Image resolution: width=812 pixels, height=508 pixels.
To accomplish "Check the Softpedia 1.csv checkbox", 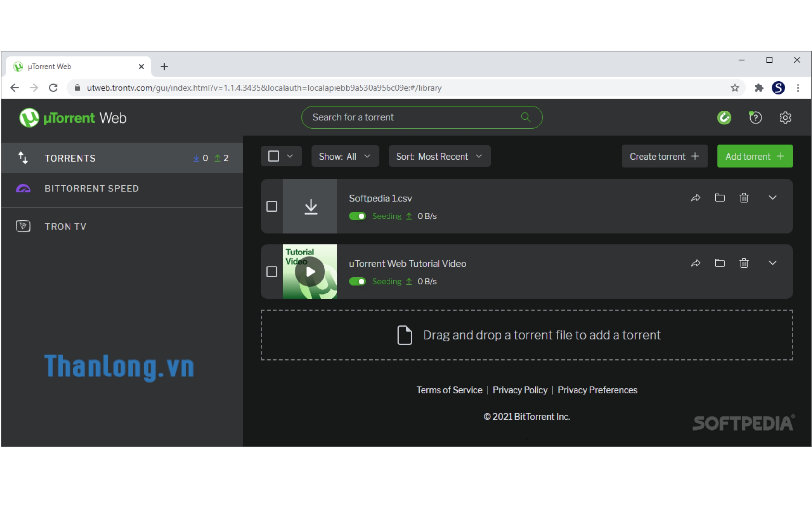I will [272, 206].
